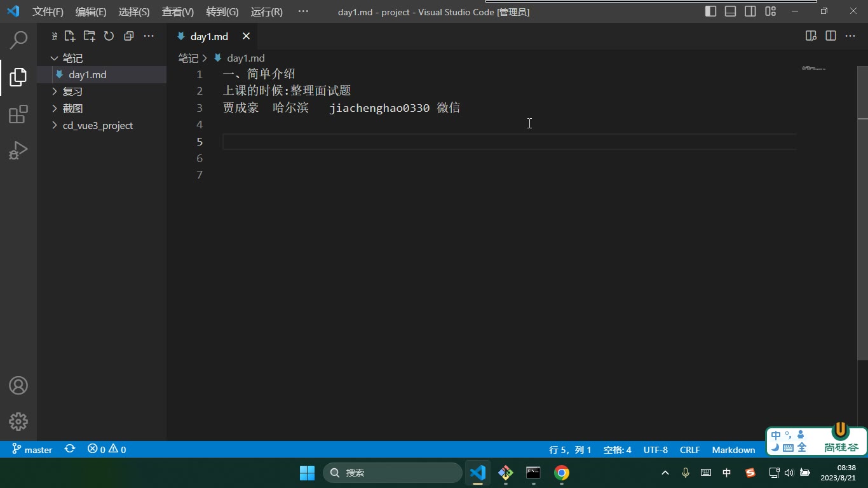Open Explorer views and more actions

click(x=149, y=36)
